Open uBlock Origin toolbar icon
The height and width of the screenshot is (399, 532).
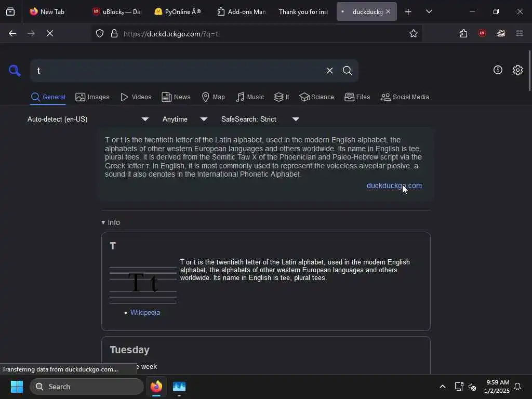click(x=482, y=33)
